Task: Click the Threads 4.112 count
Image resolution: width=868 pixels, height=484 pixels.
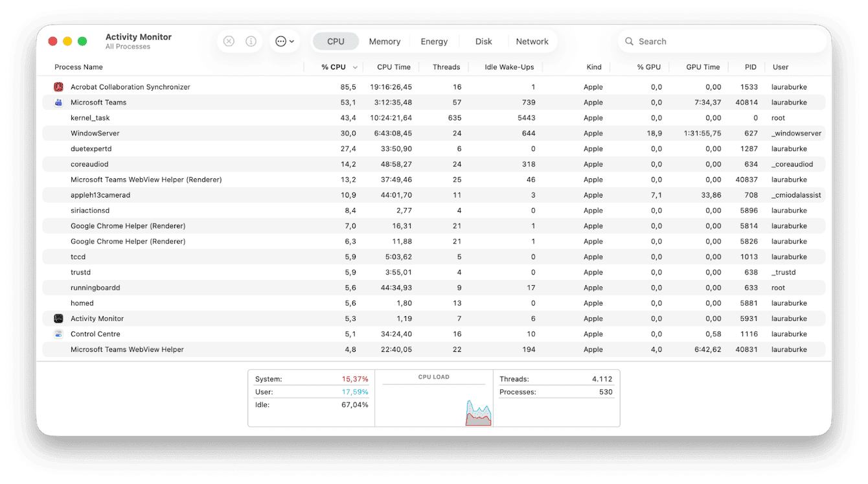Action: pyautogui.click(x=556, y=379)
